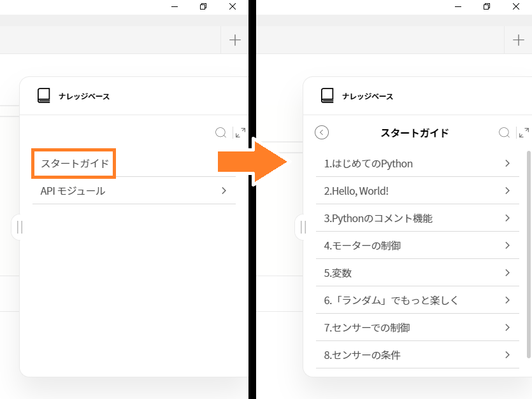This screenshot has width=532, height=399.
Task: Open the chapter 7.センサーでの制御
Action: click(x=418, y=328)
